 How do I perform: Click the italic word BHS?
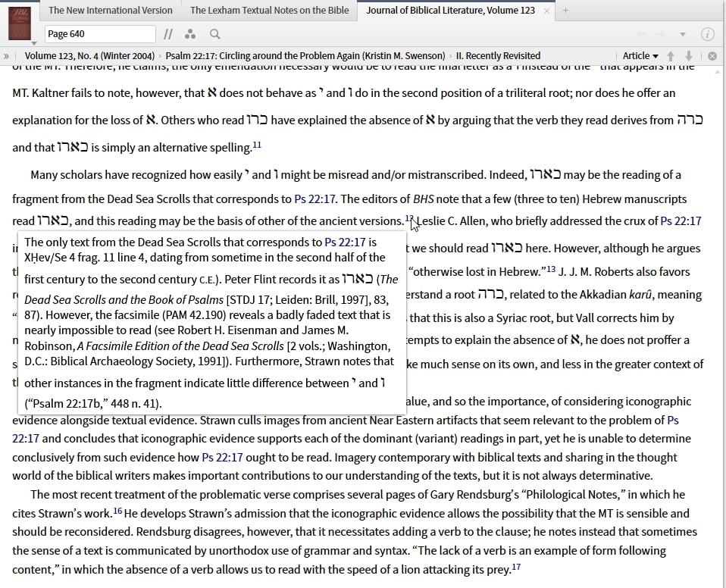[423, 199]
